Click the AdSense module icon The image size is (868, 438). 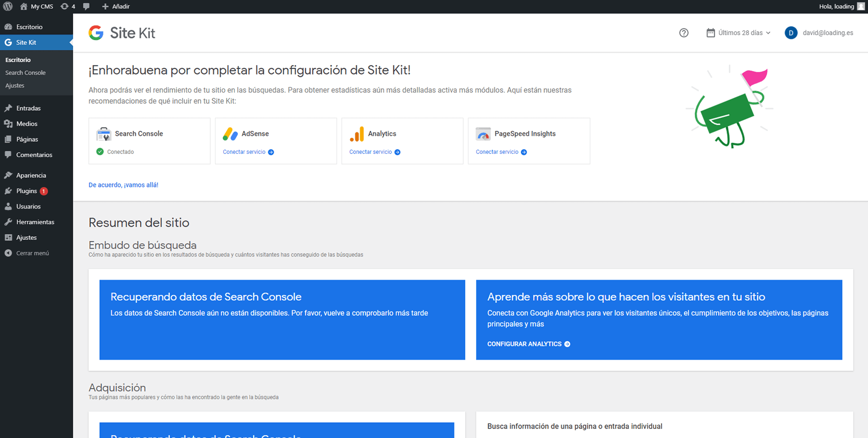point(230,134)
